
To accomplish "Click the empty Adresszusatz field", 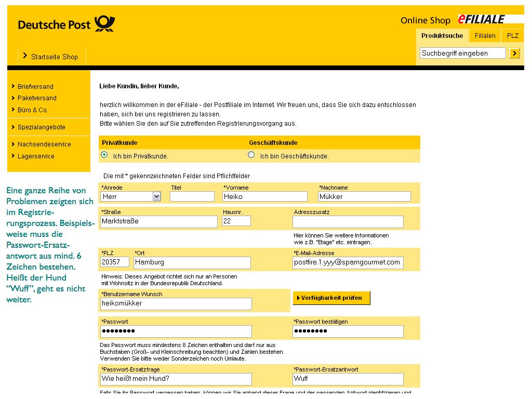I will (348, 222).
